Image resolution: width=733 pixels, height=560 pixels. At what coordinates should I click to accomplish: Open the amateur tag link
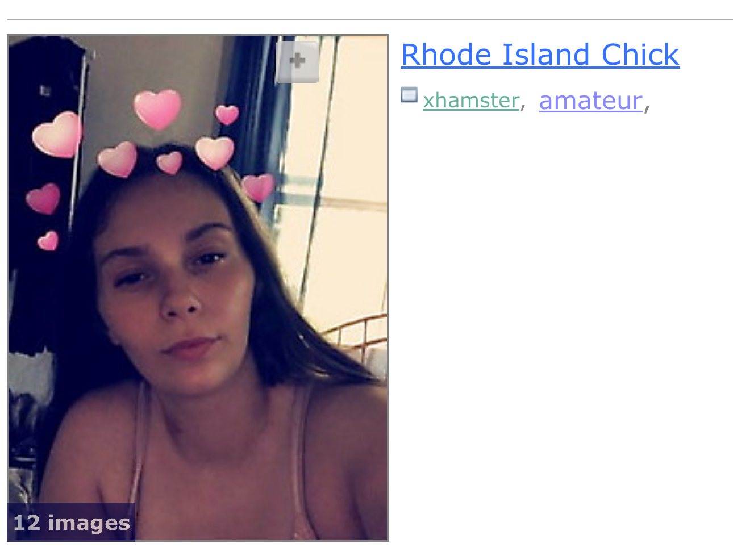(x=591, y=101)
